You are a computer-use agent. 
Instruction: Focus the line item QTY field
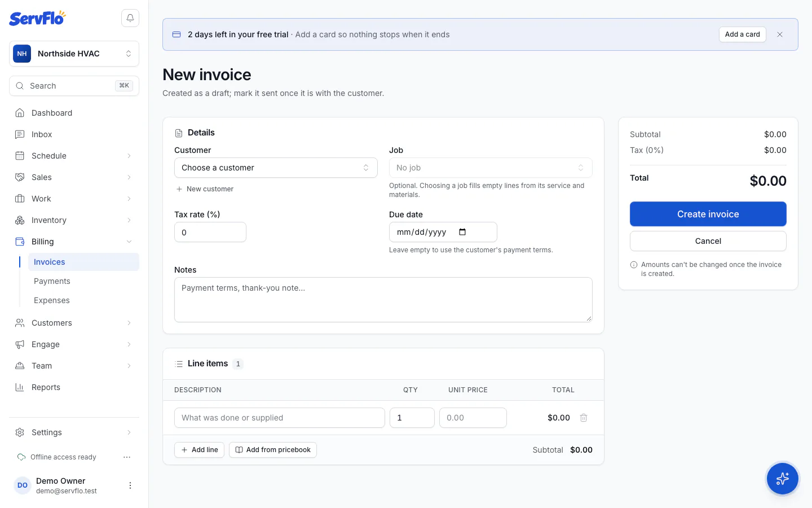[412, 418]
